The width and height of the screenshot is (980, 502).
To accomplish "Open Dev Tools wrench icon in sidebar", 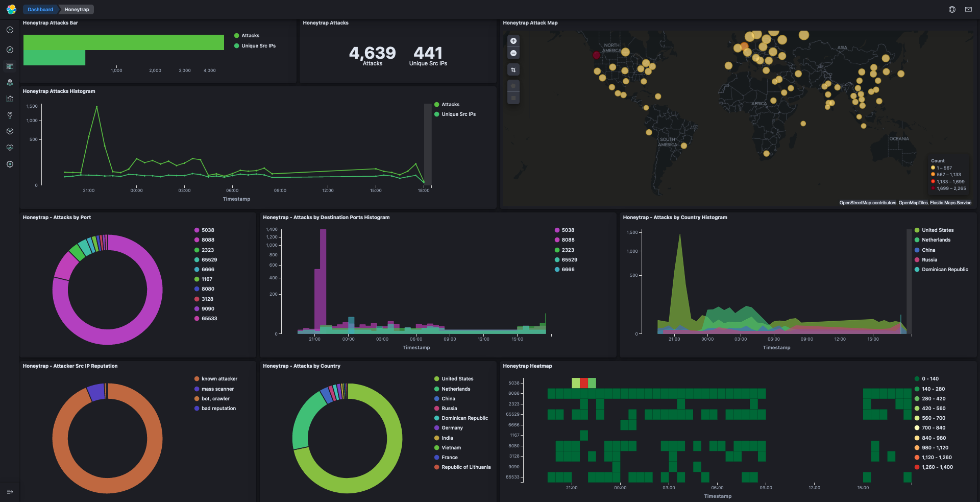I will (x=10, y=115).
